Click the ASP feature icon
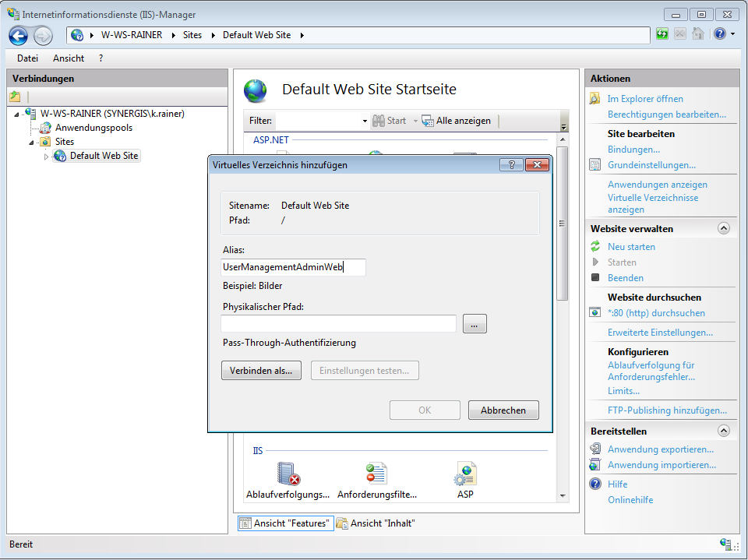This screenshot has height=560, width=748. click(x=465, y=474)
